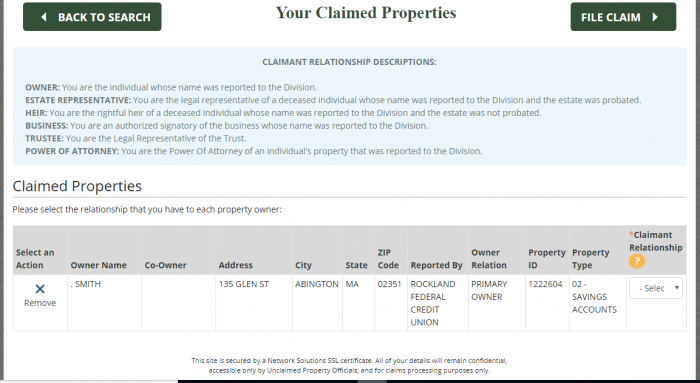700x383 pixels.
Task: Submit with the FILE CLAIM button
Action: pos(623,17)
